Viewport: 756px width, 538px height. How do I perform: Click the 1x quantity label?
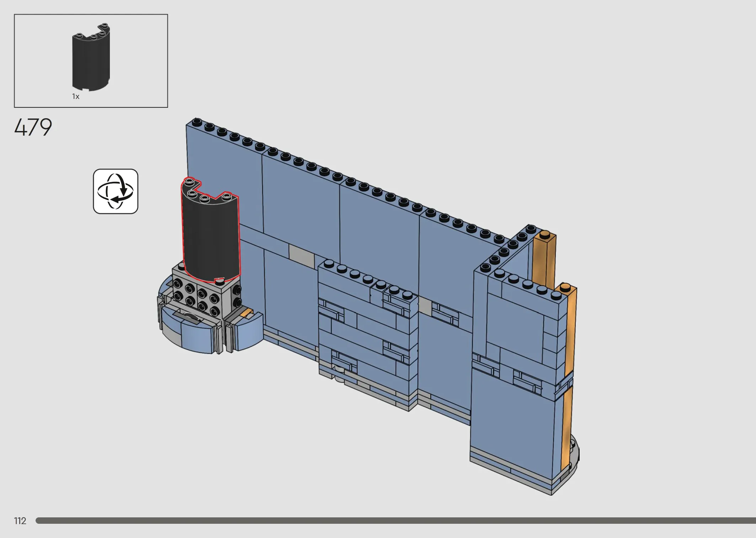76,96
